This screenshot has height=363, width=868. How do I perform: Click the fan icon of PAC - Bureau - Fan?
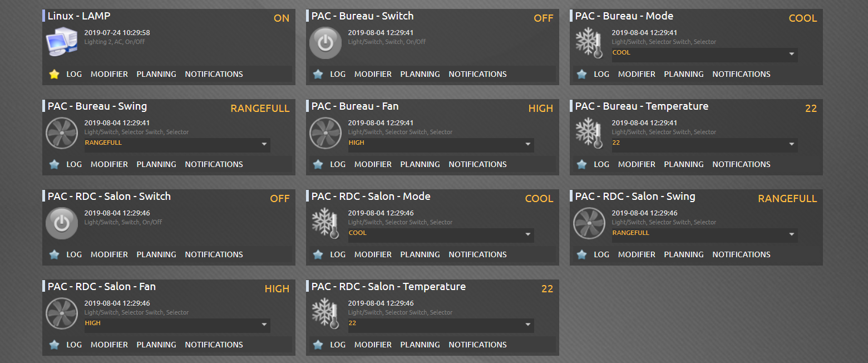325,133
